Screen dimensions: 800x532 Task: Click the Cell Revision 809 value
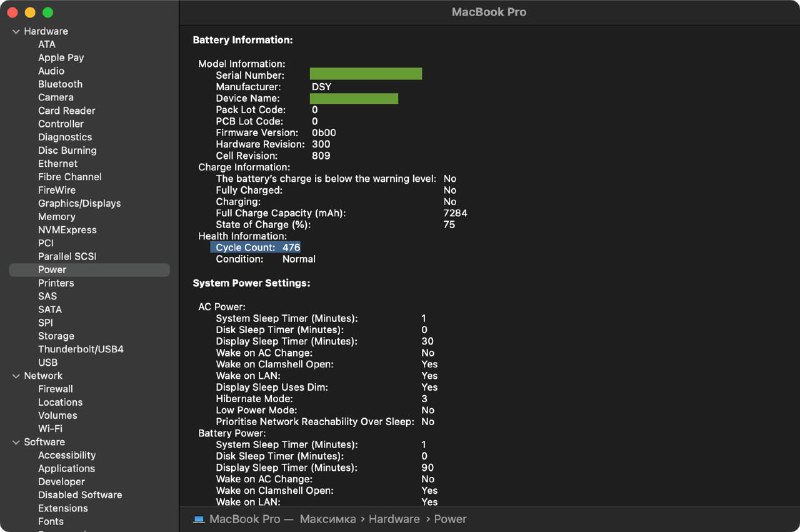[321, 156]
